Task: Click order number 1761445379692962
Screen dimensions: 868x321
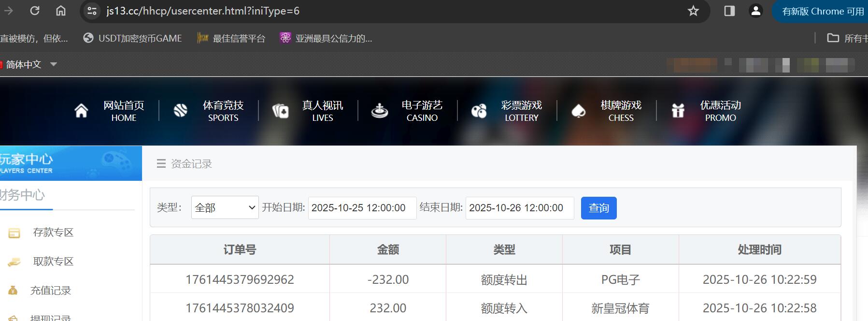Action: click(240, 279)
